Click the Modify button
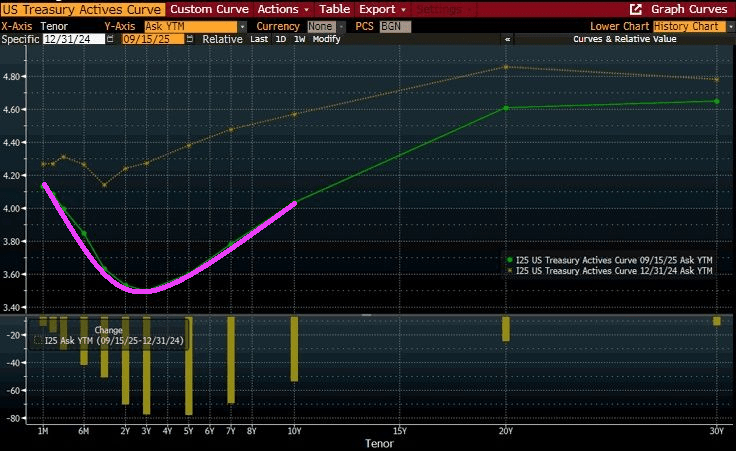This screenshot has height=451, width=736. tap(325, 39)
